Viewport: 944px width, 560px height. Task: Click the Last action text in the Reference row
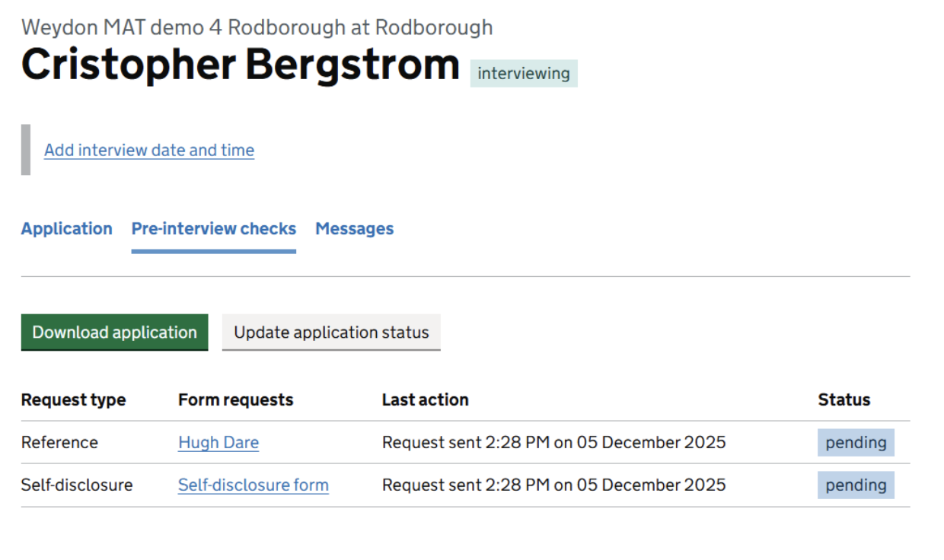pos(553,442)
